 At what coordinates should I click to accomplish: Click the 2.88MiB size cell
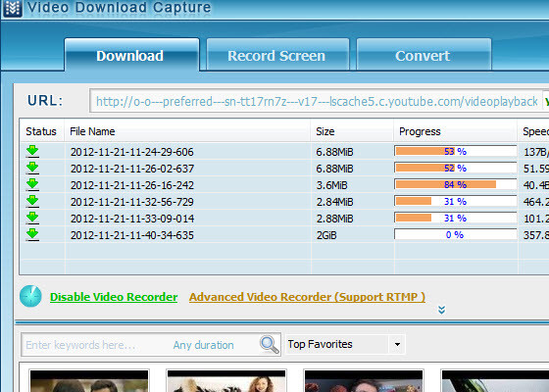(334, 219)
